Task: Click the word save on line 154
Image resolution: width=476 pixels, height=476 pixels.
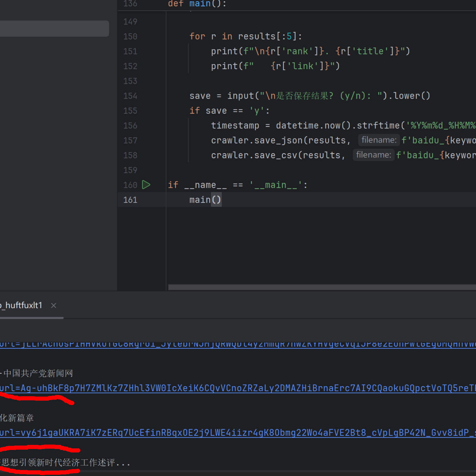Action: click(200, 96)
